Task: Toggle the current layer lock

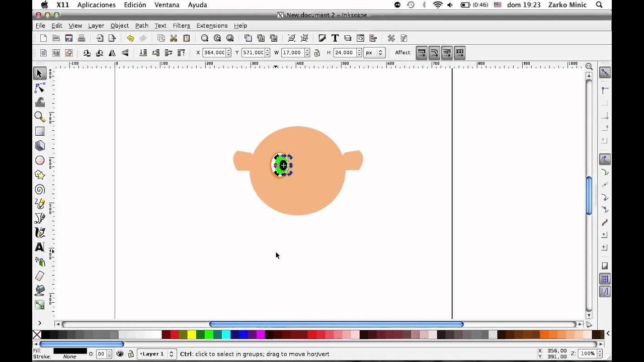Action: pyautogui.click(x=131, y=354)
